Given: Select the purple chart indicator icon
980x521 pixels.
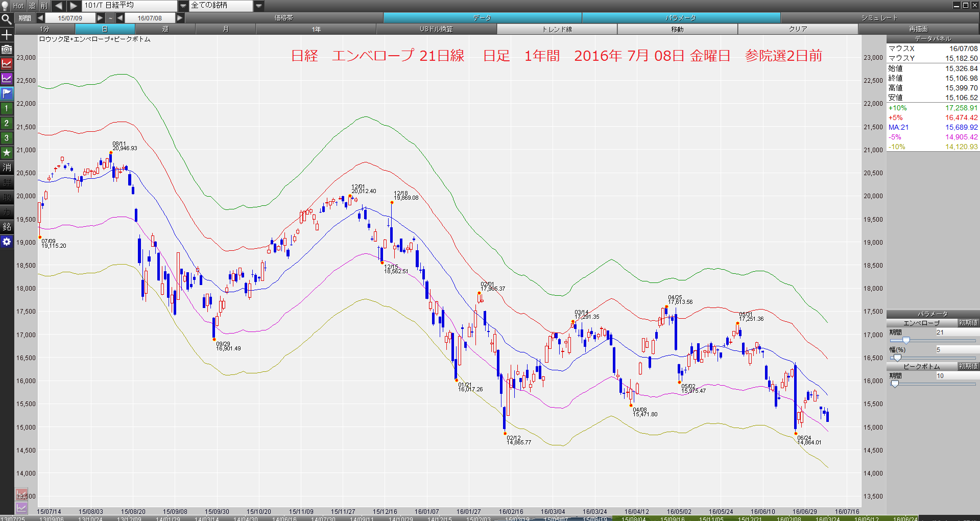Looking at the screenshot, I should [7, 79].
